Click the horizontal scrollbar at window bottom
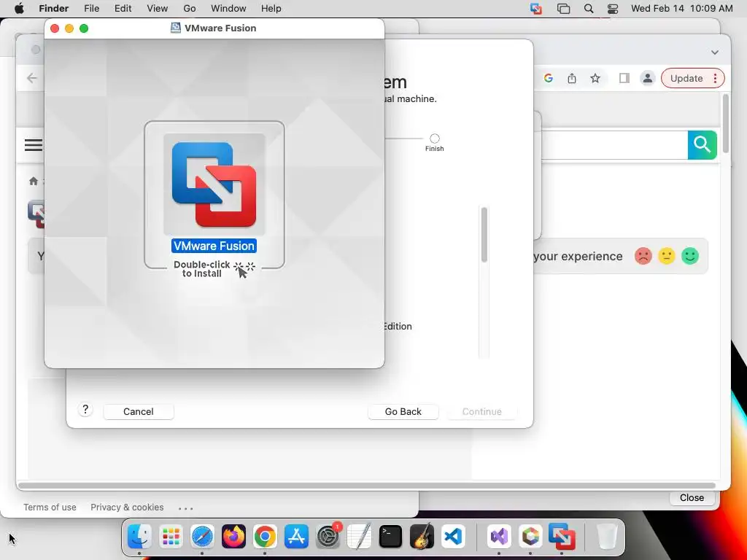This screenshot has width=747, height=560. coord(367,486)
